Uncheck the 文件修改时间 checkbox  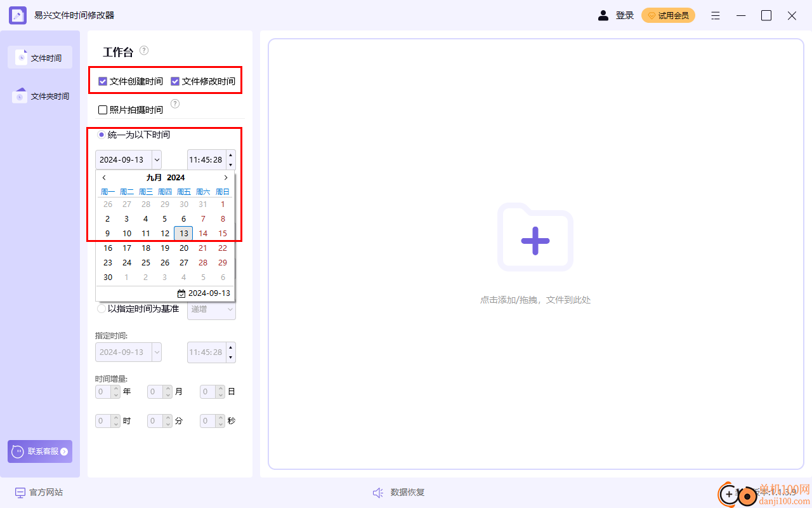175,81
